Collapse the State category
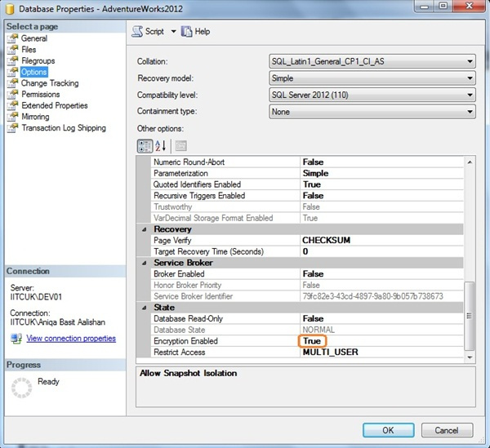This screenshot has width=490, height=448. point(144,308)
